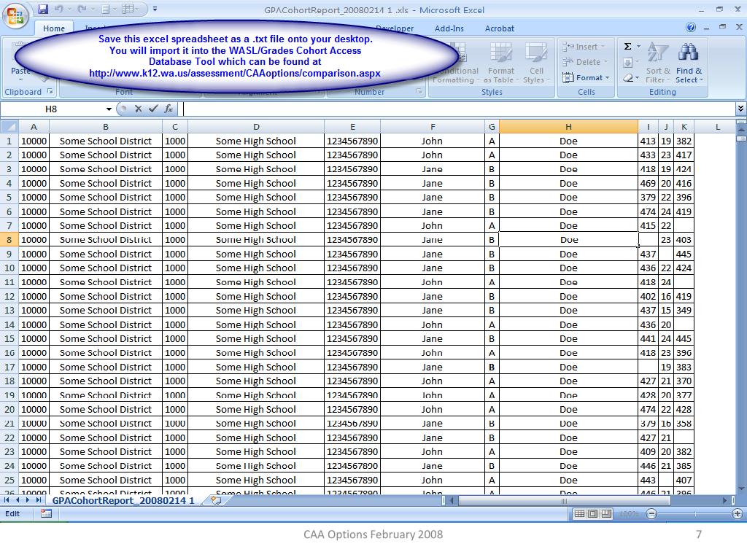Open Customize Quick Access Toolbar dropdown
The height and width of the screenshot is (560, 747).
155,9
